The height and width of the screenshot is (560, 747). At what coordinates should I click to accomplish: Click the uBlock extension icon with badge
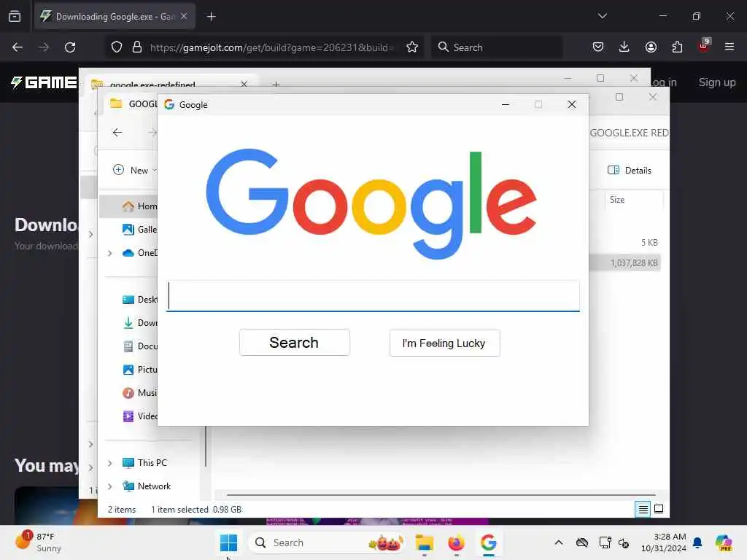point(704,46)
